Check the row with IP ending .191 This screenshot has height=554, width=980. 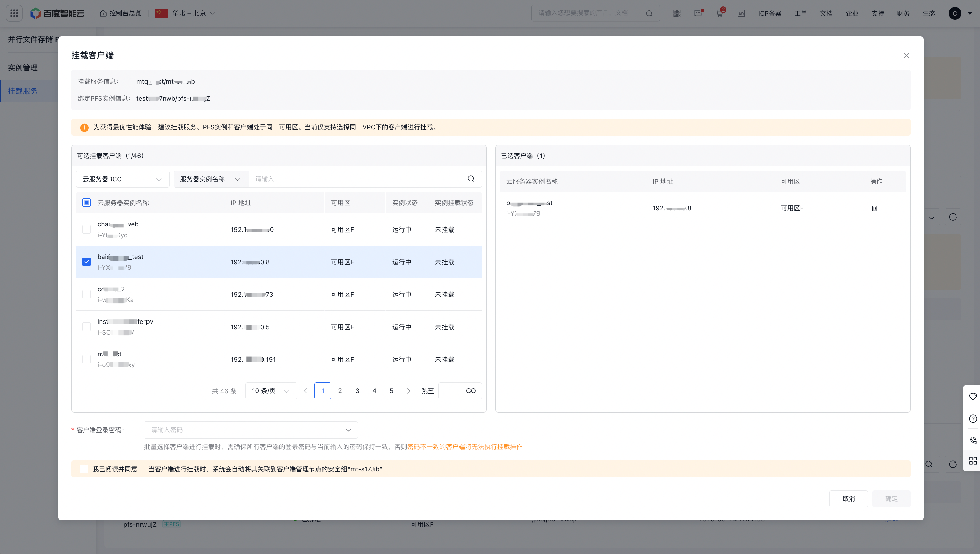[x=86, y=359]
